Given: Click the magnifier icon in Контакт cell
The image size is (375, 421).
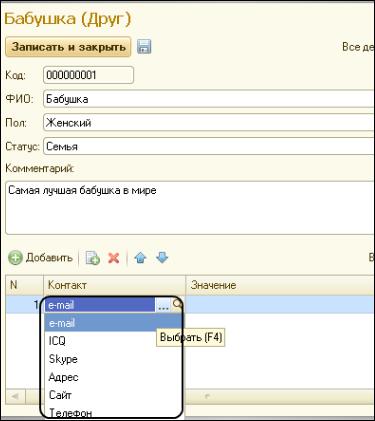Looking at the screenshot, I should click(x=177, y=305).
